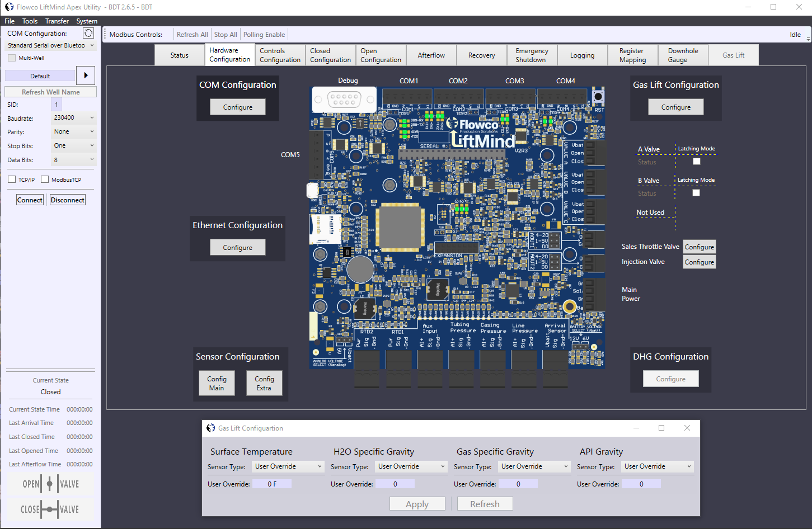Screen dimensions: 812x529
Task: Switch to Closed Configuration tab
Action: coord(330,55)
